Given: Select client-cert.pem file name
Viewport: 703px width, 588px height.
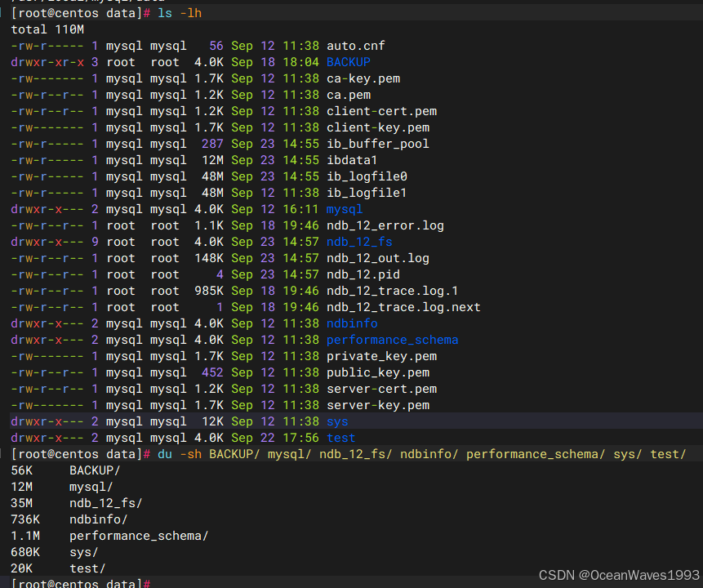Looking at the screenshot, I should tap(381, 111).
